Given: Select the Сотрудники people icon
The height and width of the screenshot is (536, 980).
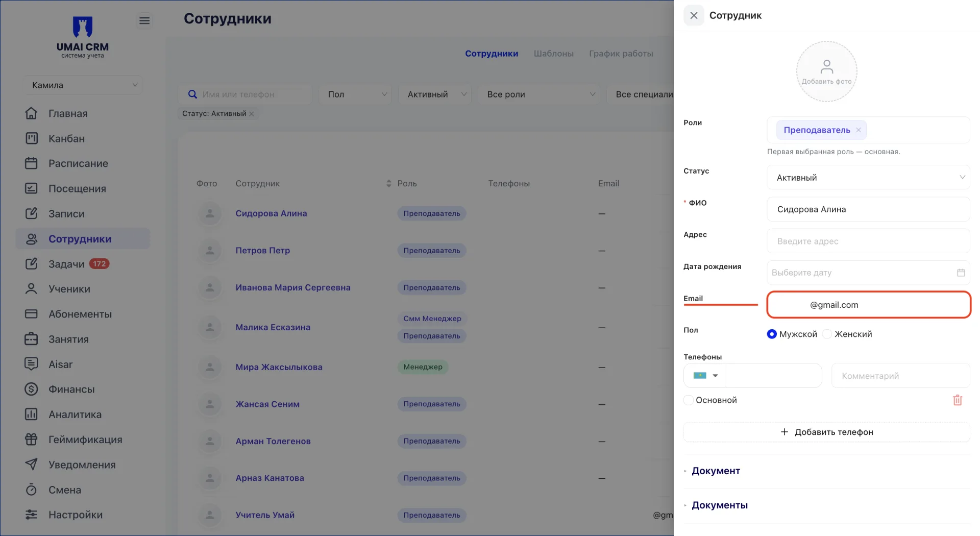Looking at the screenshot, I should (31, 239).
